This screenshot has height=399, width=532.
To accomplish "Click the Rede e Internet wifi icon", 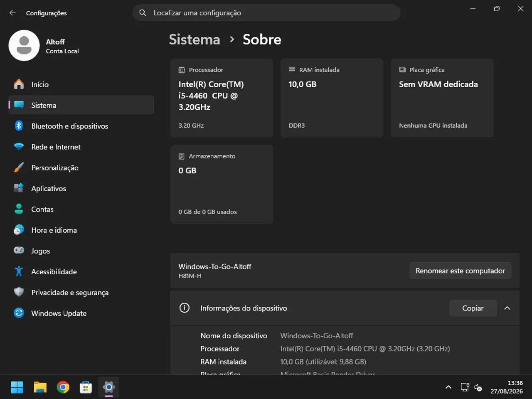I will (19, 147).
